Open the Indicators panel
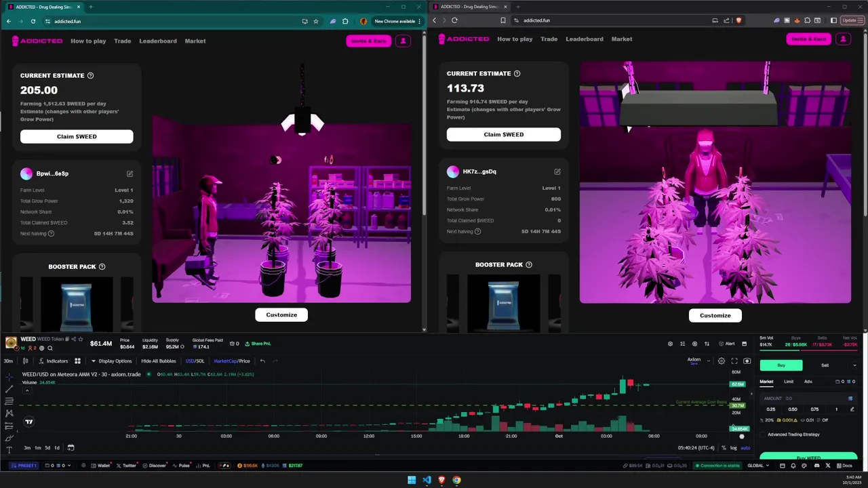 pyautogui.click(x=54, y=361)
